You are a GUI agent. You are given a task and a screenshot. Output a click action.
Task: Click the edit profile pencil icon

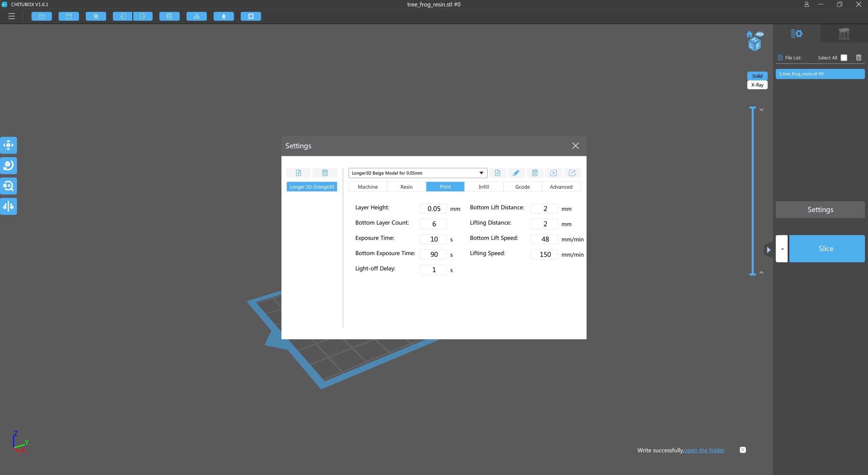[516, 173]
